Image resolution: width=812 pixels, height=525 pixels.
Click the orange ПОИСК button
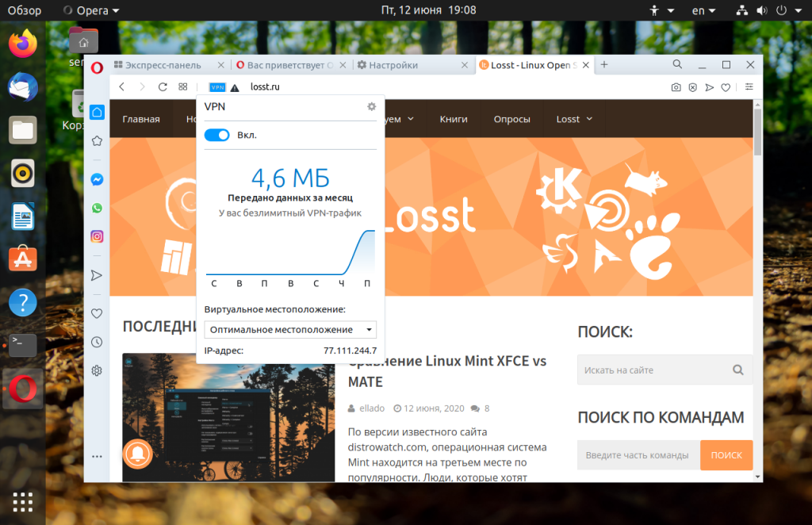point(726,455)
